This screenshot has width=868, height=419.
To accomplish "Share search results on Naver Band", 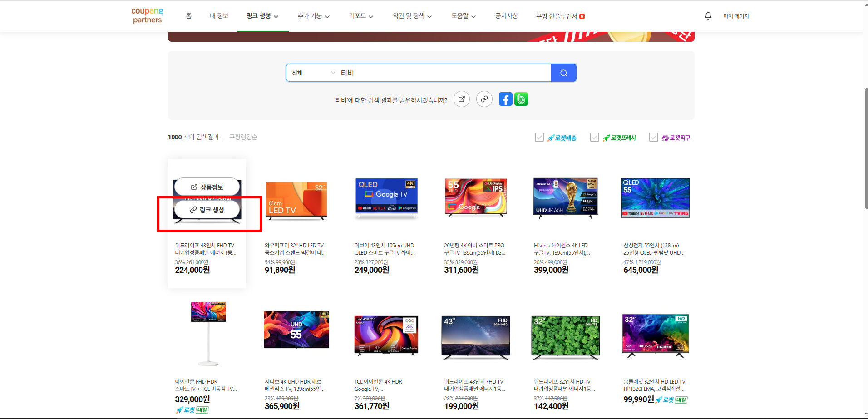I will coord(521,99).
